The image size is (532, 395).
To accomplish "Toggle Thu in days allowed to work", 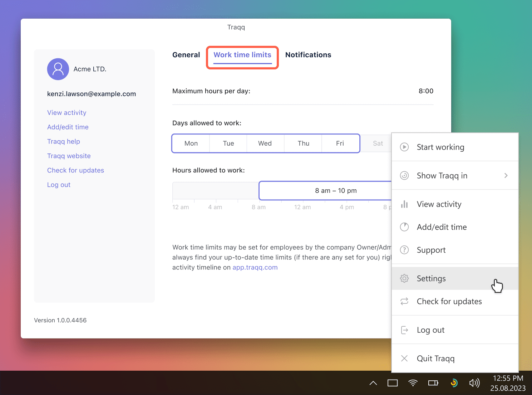I will click(304, 143).
